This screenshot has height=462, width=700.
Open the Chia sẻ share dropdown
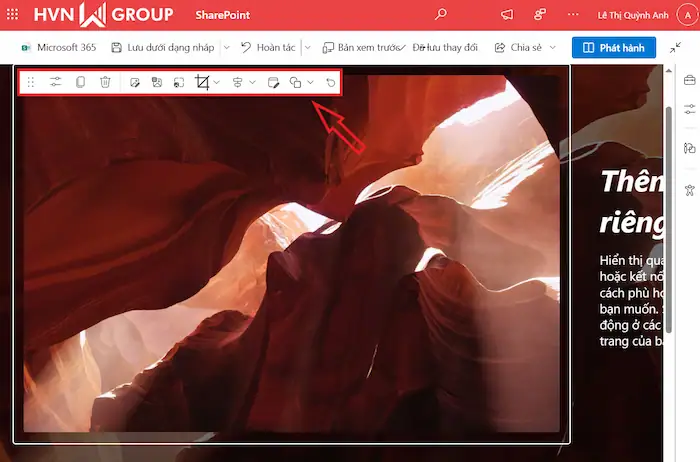(x=526, y=47)
